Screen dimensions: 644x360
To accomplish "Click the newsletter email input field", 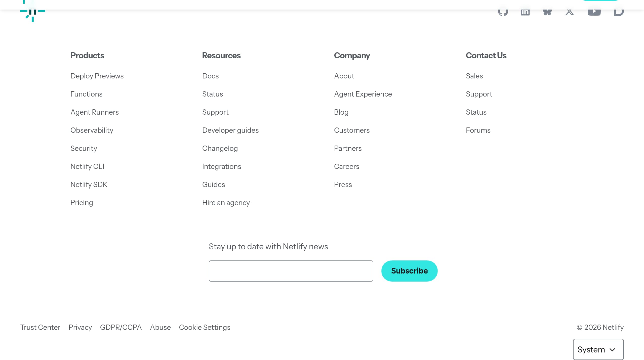I will click(291, 271).
